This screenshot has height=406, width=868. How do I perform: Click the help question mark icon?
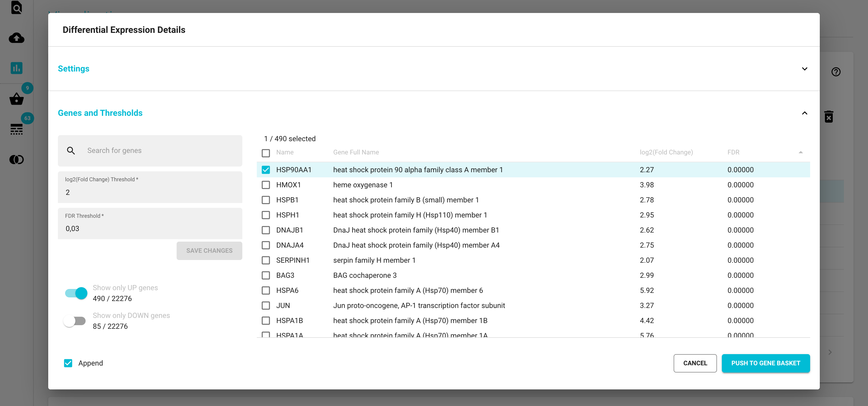pyautogui.click(x=836, y=72)
